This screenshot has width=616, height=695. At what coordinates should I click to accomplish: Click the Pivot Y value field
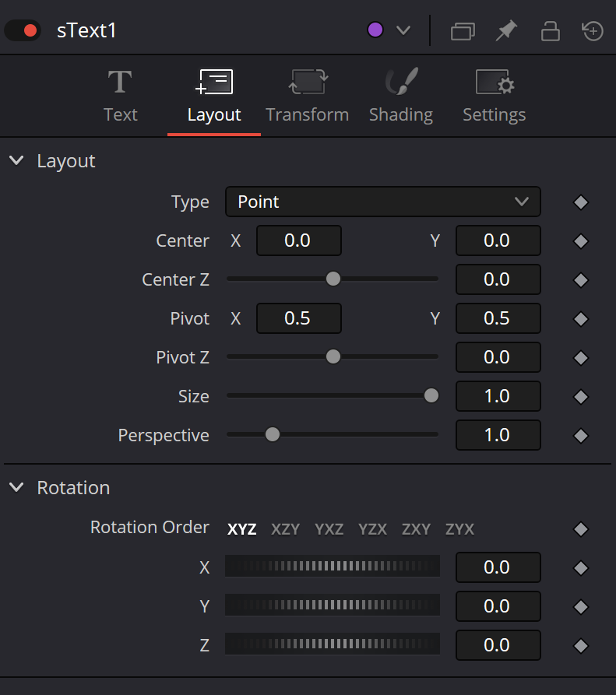point(498,318)
